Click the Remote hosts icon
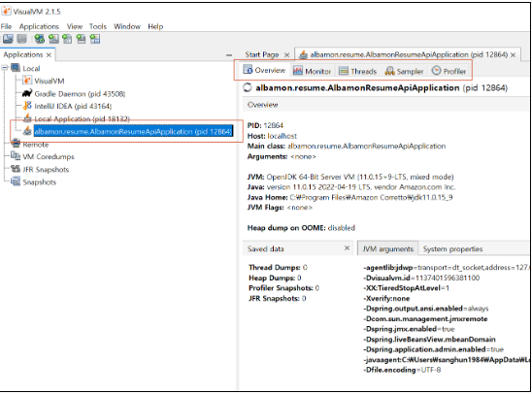532x394 pixels. click(16, 144)
